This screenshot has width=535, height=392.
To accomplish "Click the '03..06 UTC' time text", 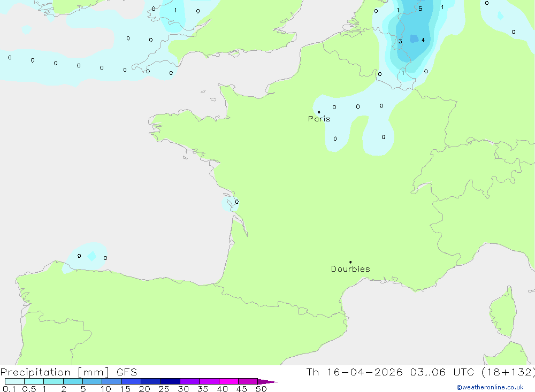I will pos(442,372).
